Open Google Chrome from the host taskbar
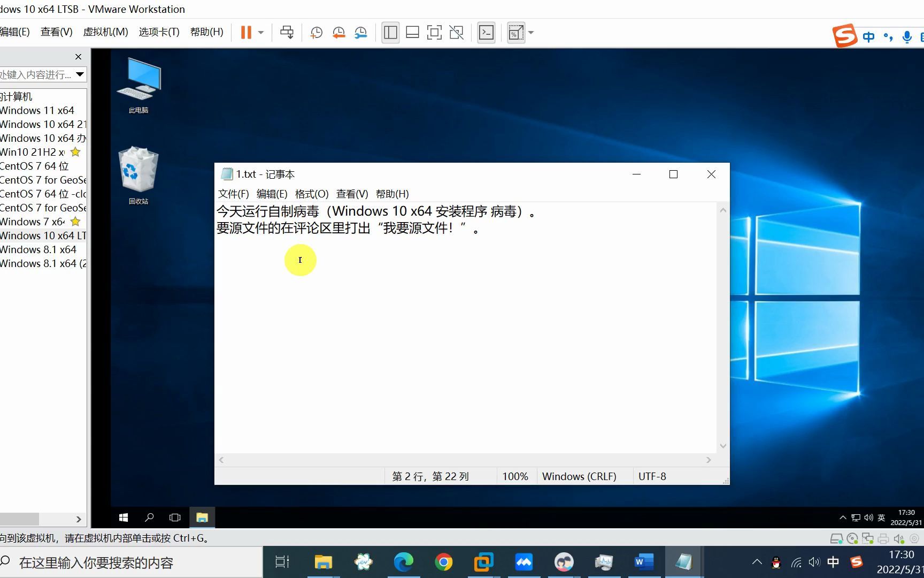The width and height of the screenshot is (924, 578). click(443, 562)
